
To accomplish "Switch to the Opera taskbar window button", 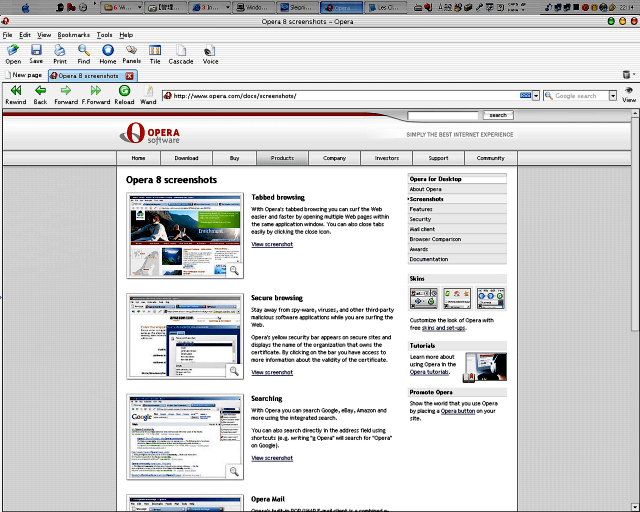I will click(342, 7).
